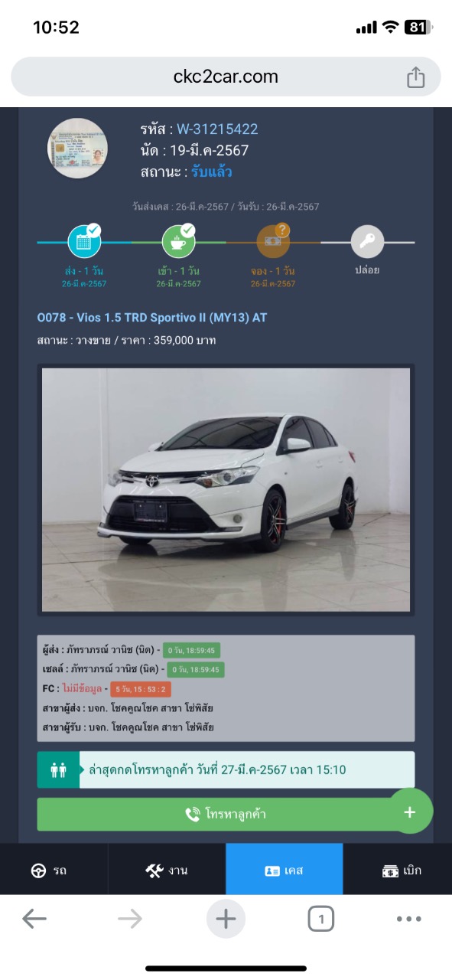Open the browser three-dots more menu
Viewport: 452px width, 980px height.
click(409, 919)
